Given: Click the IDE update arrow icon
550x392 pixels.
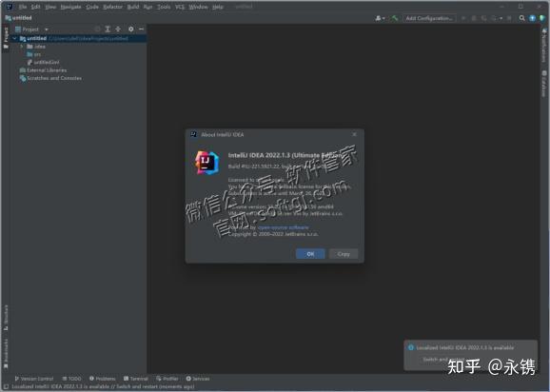Looking at the screenshot, I should tap(532, 18).
